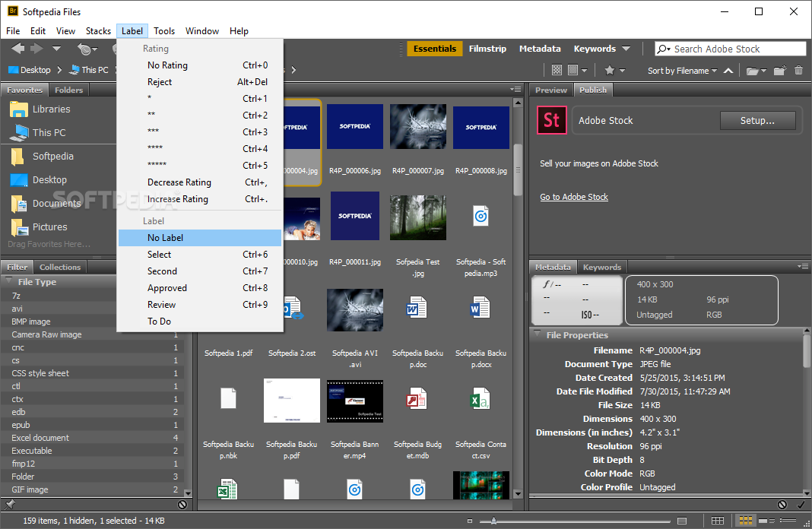
Task: Collapse the File Type filter section
Action: pyautogui.click(x=8, y=281)
